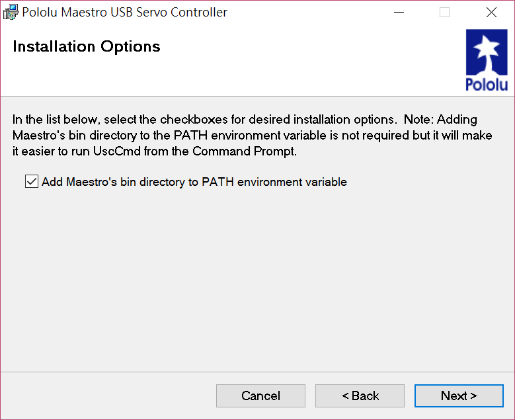515x420 pixels.
Task: Click the greyed-out maximize box
Action: point(444,13)
